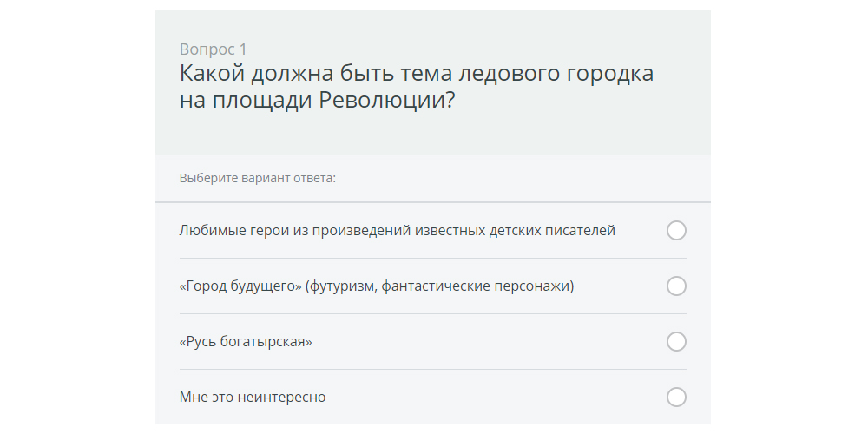Click the words 'на площади Революции?' in heading
The height and width of the screenshot is (434, 868).
317,101
